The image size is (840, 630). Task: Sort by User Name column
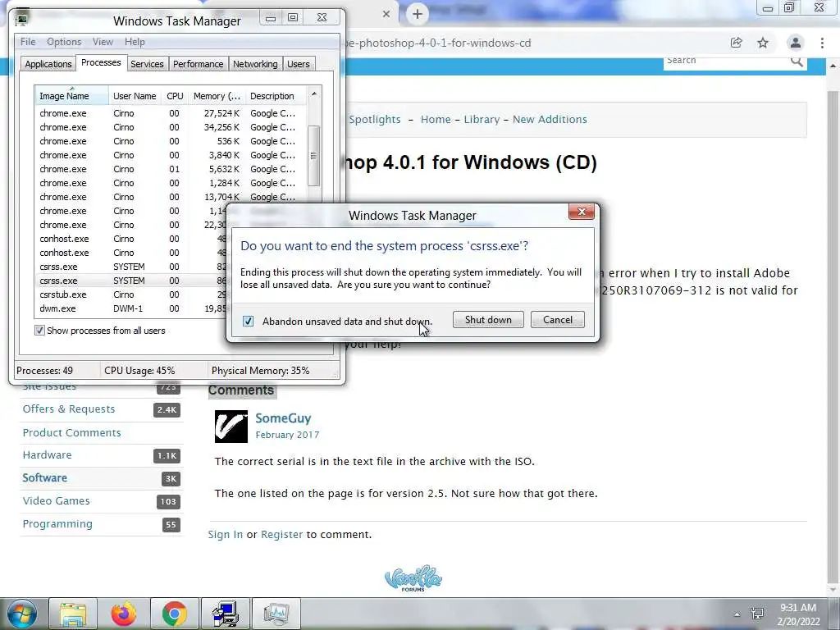tap(135, 96)
